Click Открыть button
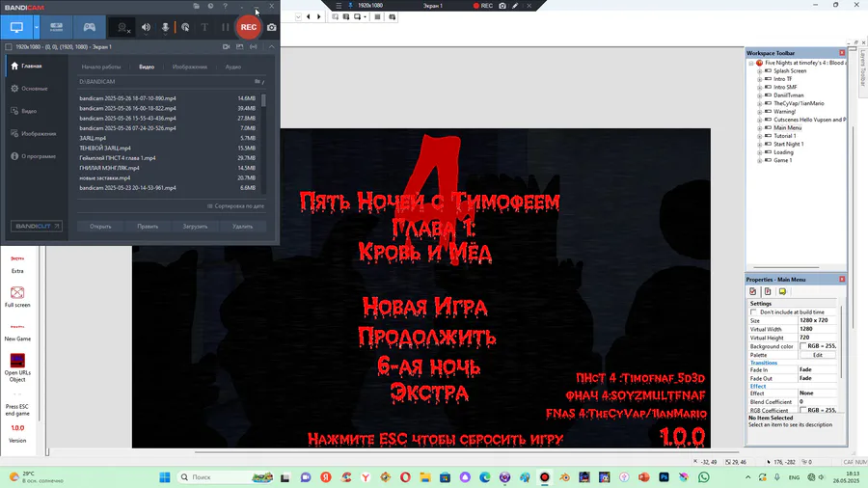868x488 pixels. [100, 227]
